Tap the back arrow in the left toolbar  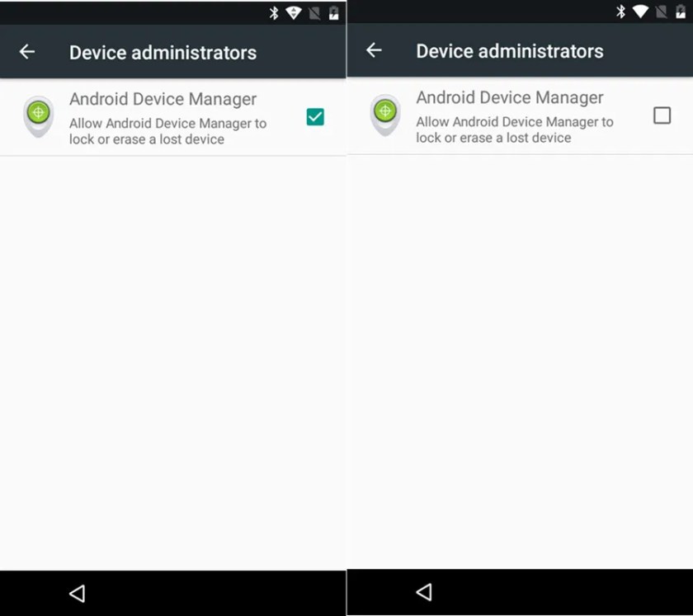click(27, 51)
